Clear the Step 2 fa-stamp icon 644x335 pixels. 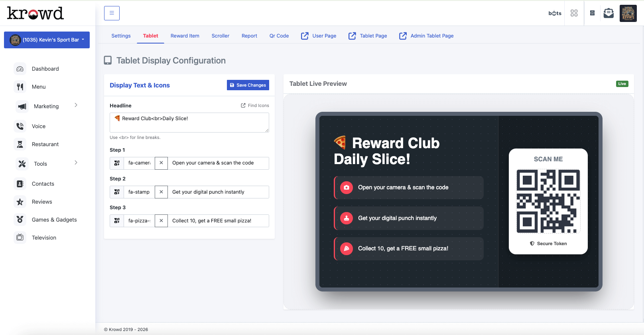tap(161, 192)
